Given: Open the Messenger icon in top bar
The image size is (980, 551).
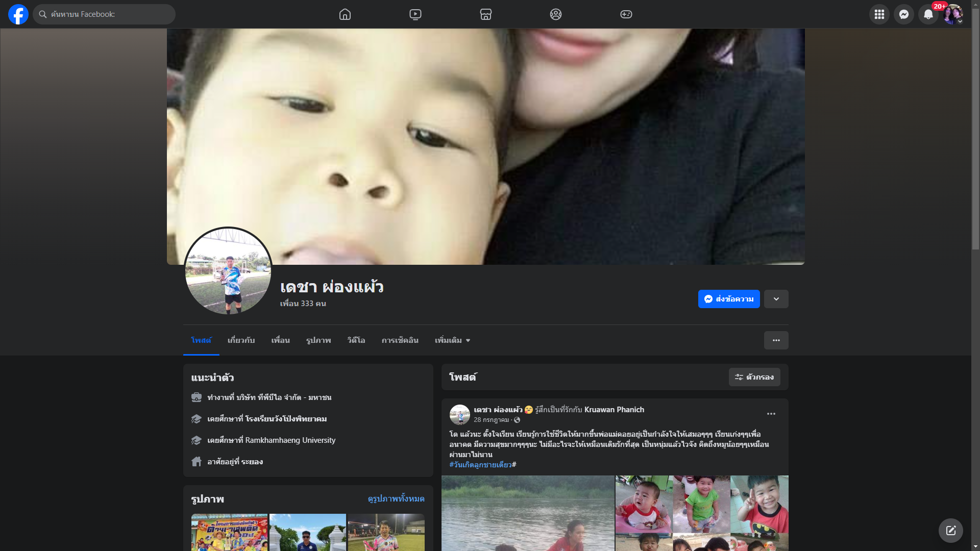Looking at the screenshot, I should [x=904, y=14].
